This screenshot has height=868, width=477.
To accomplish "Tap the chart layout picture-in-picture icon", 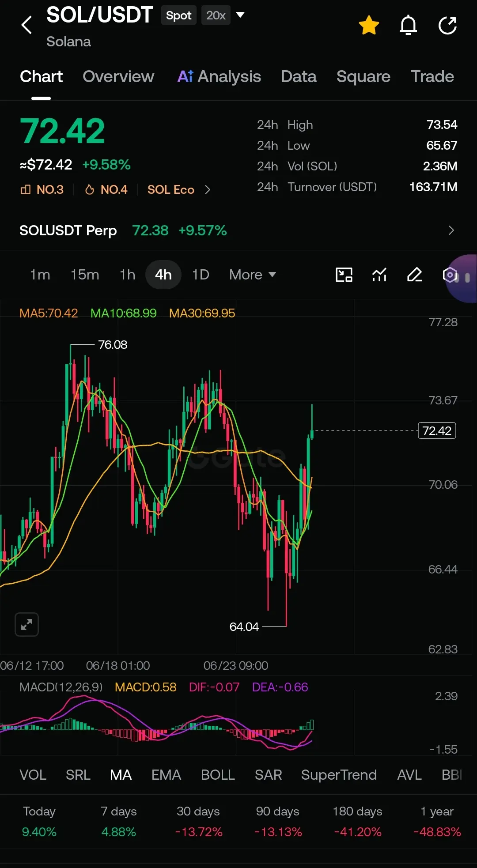I will pos(344,275).
